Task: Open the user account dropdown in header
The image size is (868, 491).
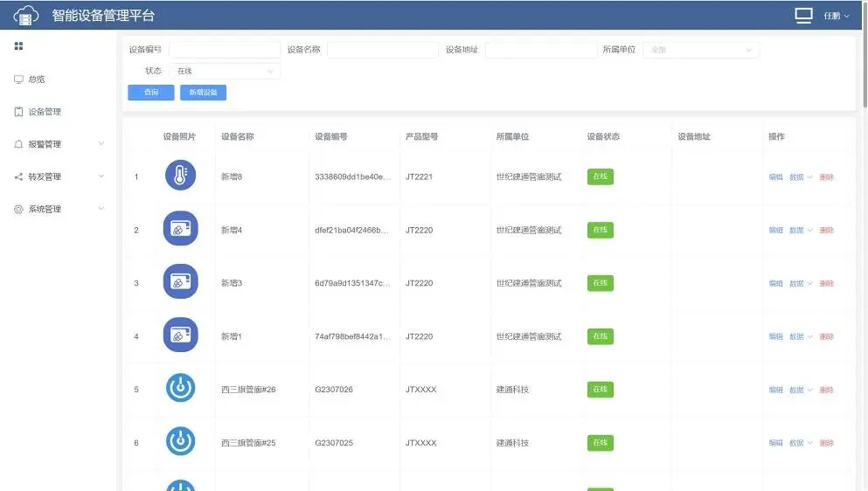Action: (x=836, y=16)
